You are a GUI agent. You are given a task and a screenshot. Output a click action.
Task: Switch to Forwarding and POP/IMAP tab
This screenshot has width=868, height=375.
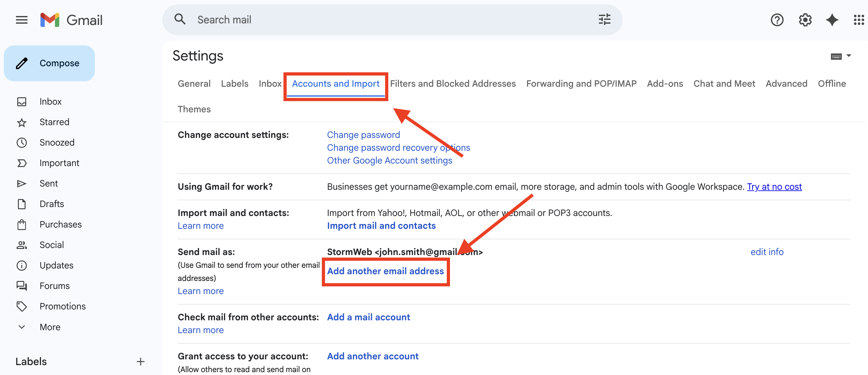coord(581,84)
